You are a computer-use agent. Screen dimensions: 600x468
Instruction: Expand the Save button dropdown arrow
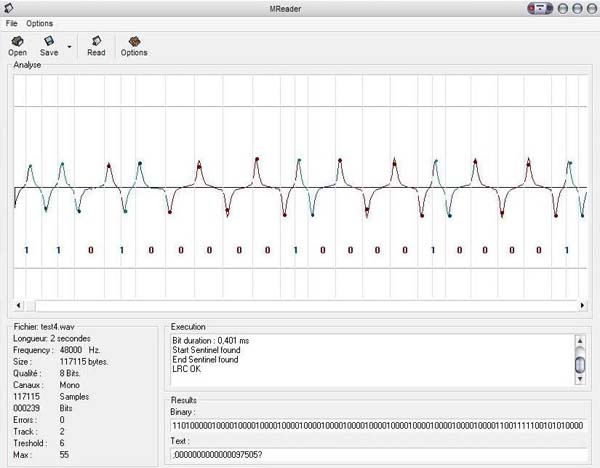(x=69, y=46)
